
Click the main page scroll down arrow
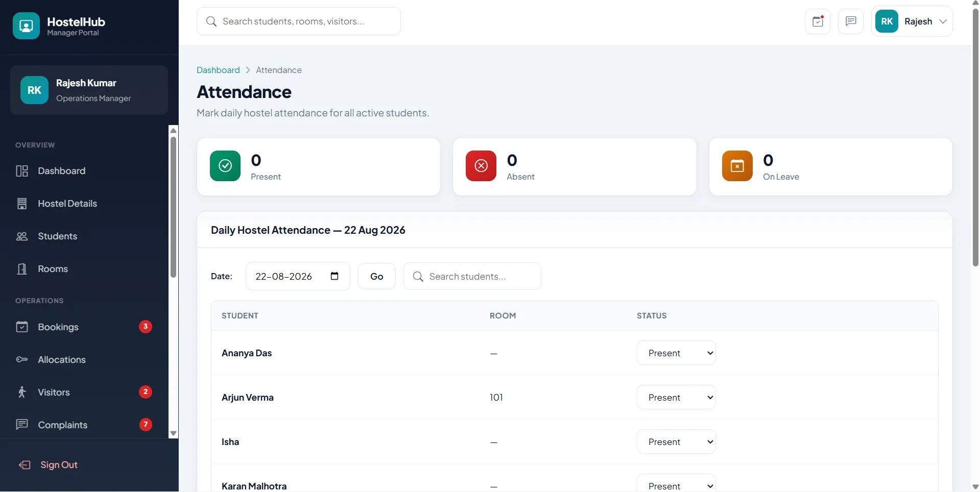(975, 487)
